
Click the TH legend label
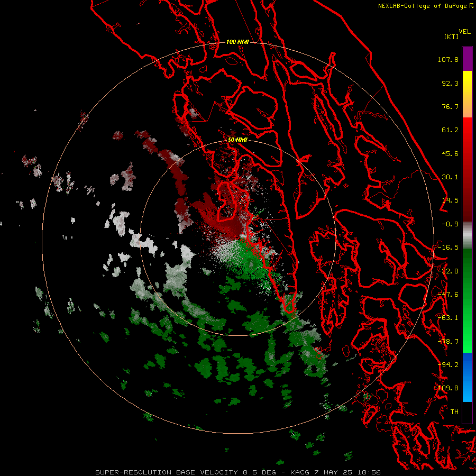pos(454,412)
